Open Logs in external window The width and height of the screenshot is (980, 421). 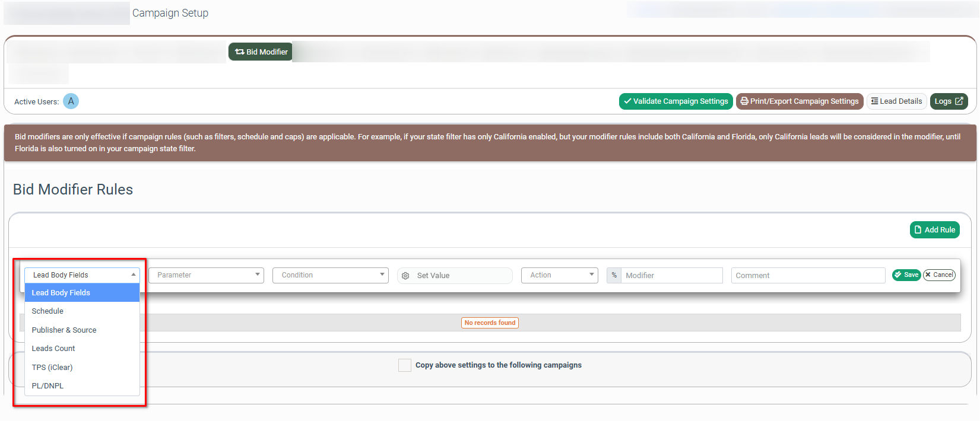click(x=948, y=101)
